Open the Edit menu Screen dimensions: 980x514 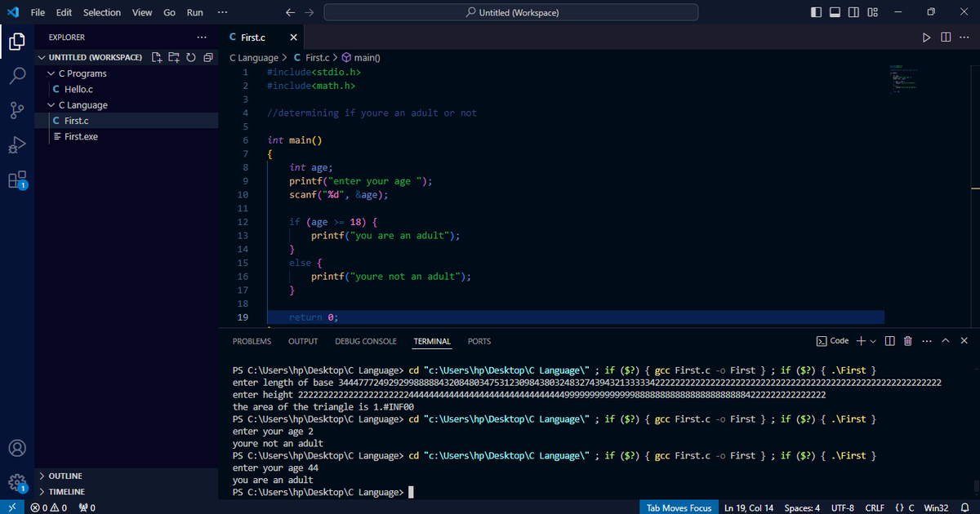pyautogui.click(x=65, y=13)
